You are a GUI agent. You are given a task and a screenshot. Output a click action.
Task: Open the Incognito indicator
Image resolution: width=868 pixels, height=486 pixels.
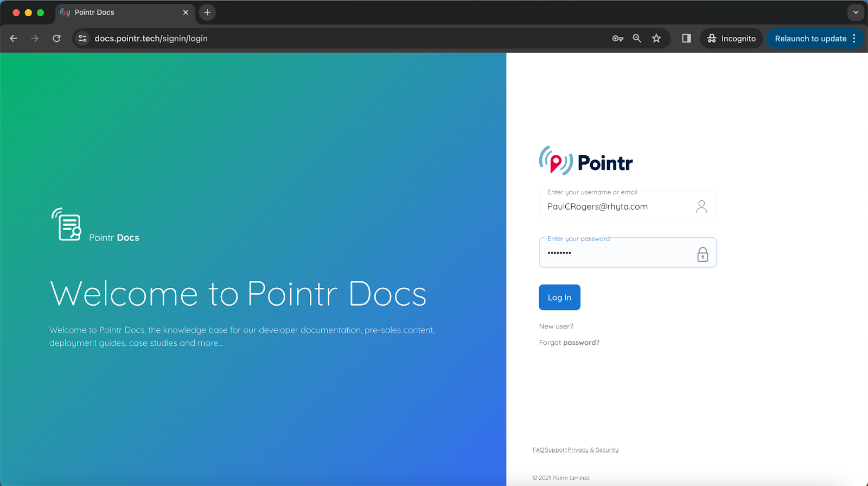pyautogui.click(x=731, y=39)
